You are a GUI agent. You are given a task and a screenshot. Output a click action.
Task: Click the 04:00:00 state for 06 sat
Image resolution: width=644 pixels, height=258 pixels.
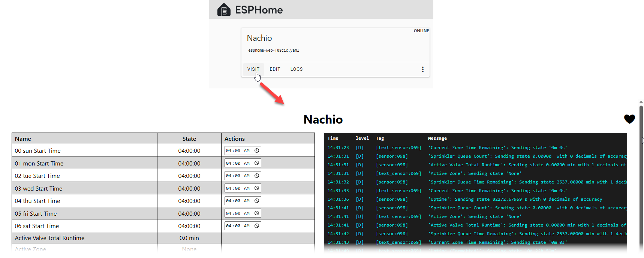tap(189, 226)
